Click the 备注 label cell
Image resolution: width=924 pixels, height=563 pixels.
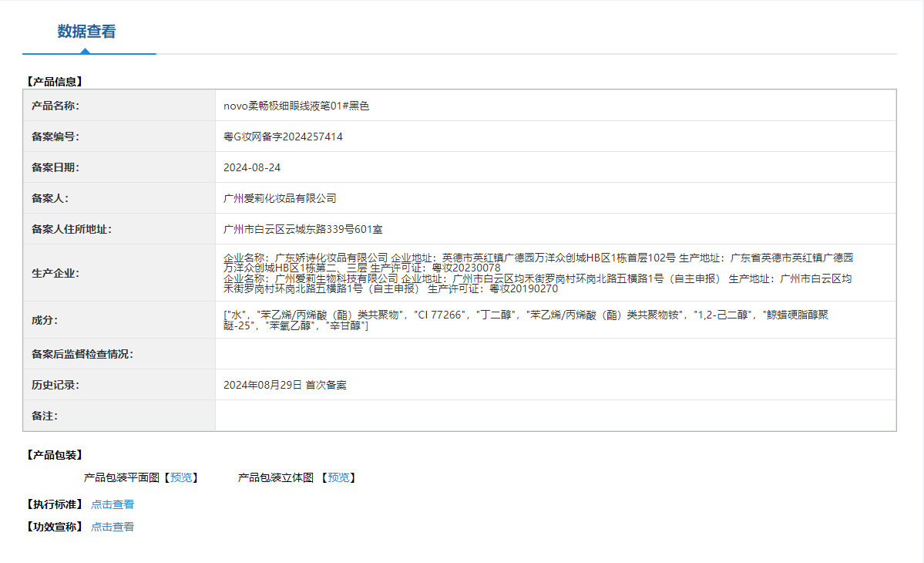pos(119,416)
